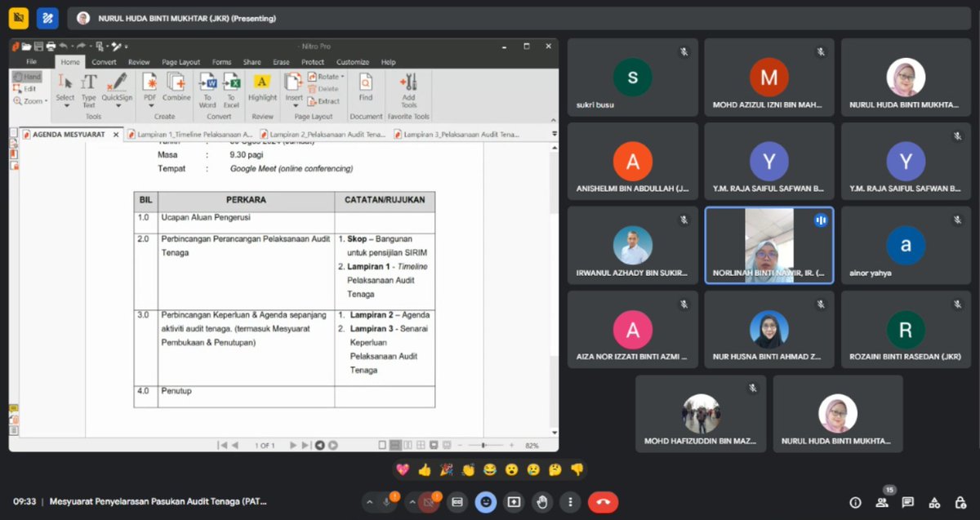Send thumbs down reaction
980x520 pixels.
tap(577, 469)
